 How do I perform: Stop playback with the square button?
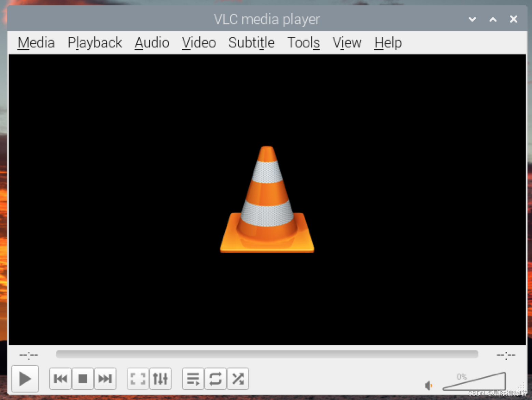pos(83,379)
